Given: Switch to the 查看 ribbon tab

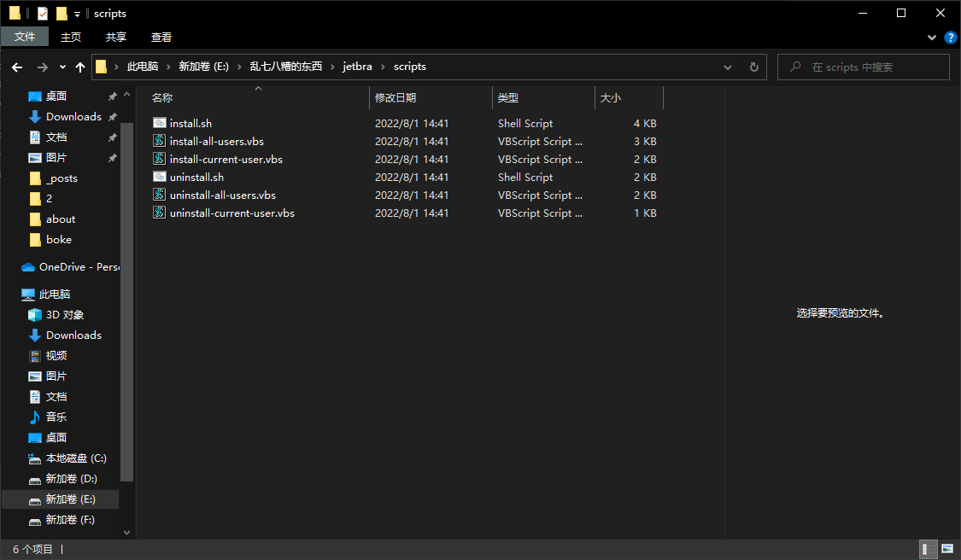Looking at the screenshot, I should [161, 37].
